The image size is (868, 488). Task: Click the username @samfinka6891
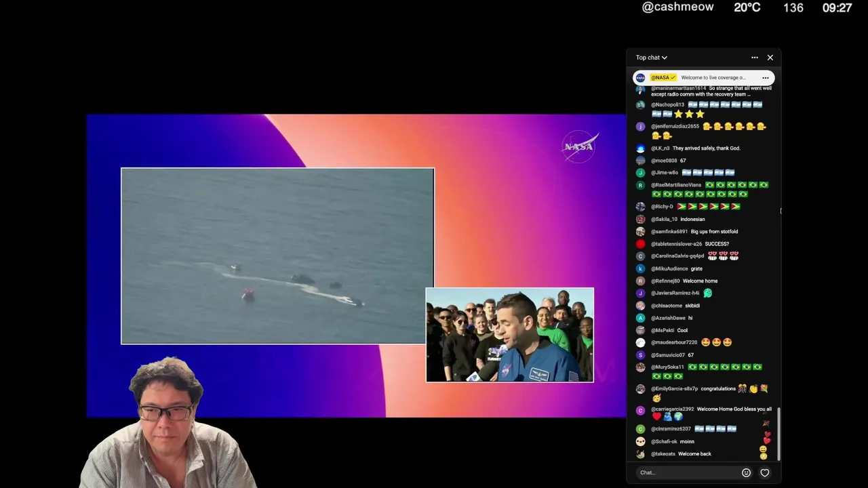pyautogui.click(x=669, y=232)
